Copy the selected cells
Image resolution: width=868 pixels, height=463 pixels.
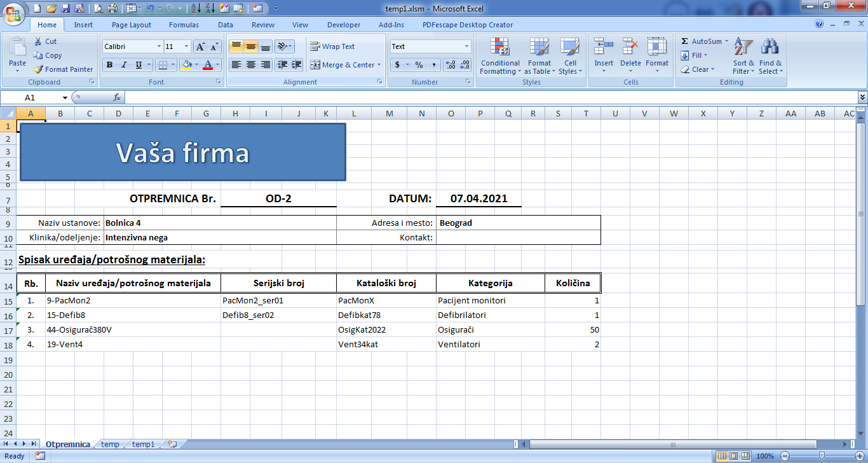coord(48,55)
